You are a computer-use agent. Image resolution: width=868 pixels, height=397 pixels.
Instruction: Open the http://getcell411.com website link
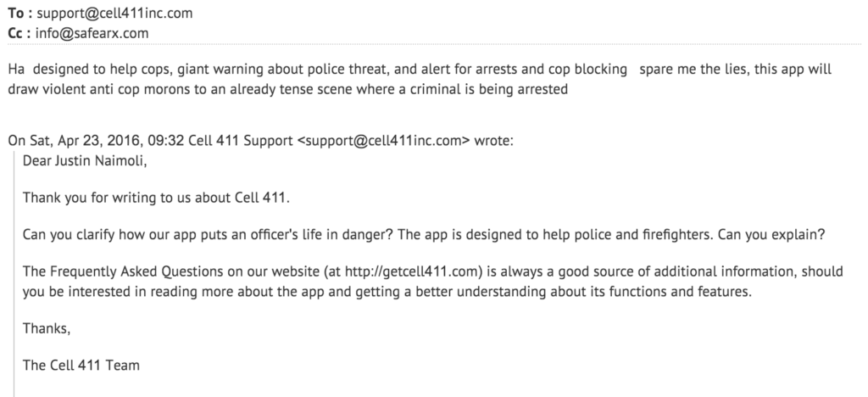(x=412, y=271)
